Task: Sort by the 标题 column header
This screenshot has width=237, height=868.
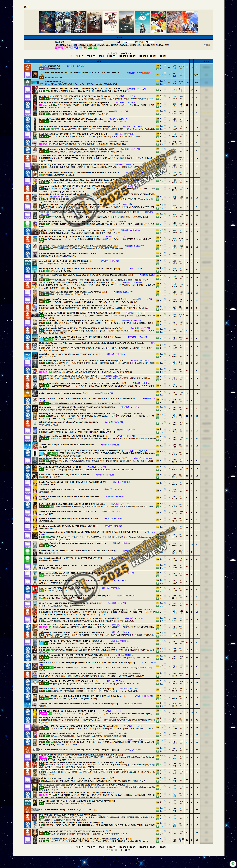Action: click(x=99, y=61)
